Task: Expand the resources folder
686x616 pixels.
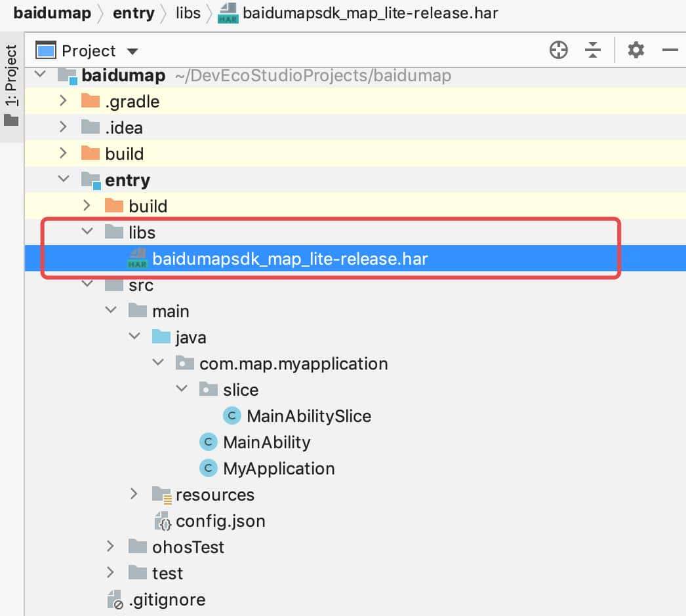Action: tap(134, 495)
